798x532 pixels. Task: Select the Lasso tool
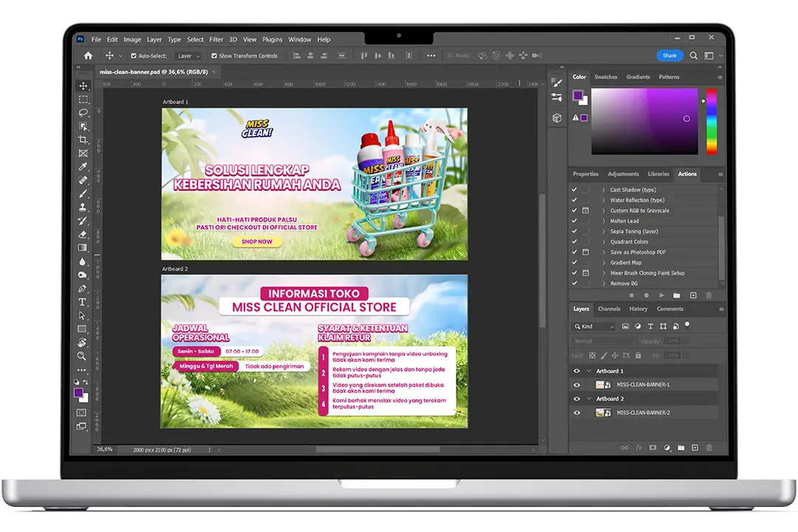[x=83, y=113]
